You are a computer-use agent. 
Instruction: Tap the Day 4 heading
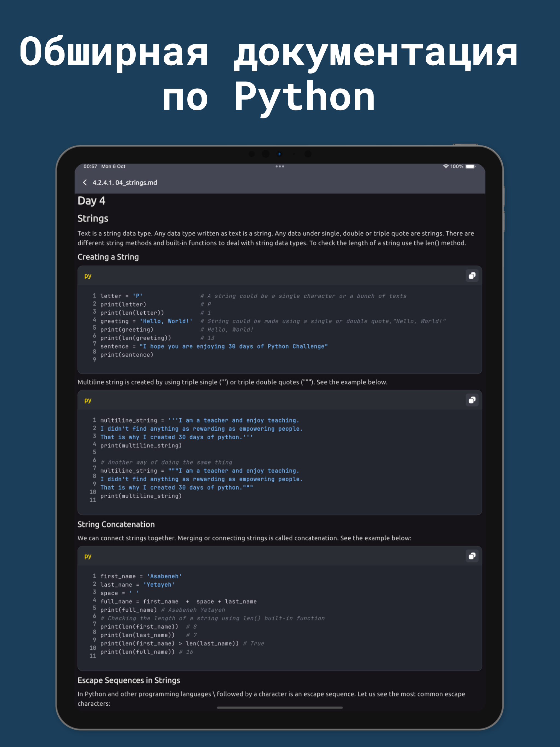(91, 201)
